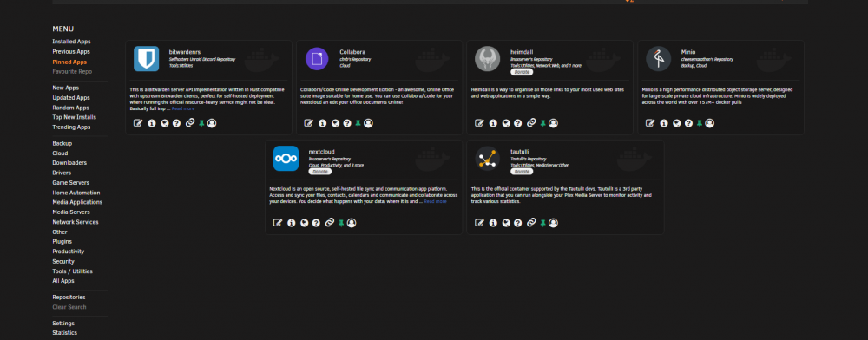Click the Donate button on the nextcloud card
Image resolution: width=868 pixels, height=340 pixels.
click(x=320, y=172)
